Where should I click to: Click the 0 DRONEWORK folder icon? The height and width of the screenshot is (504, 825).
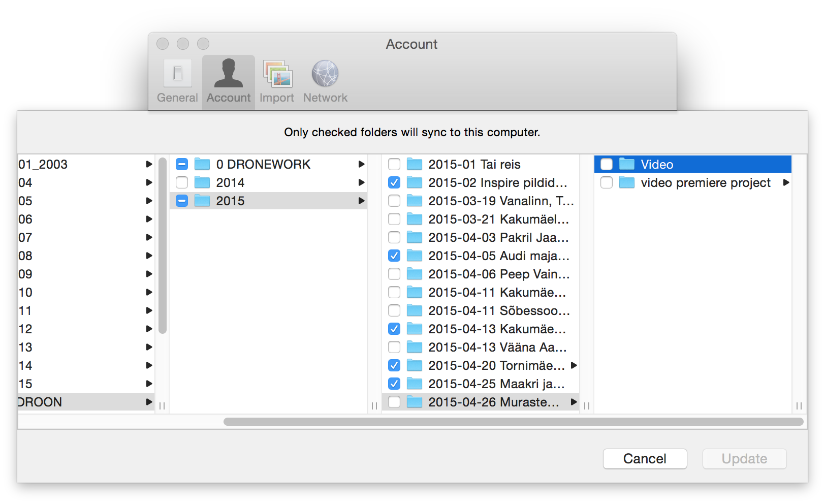[202, 164]
